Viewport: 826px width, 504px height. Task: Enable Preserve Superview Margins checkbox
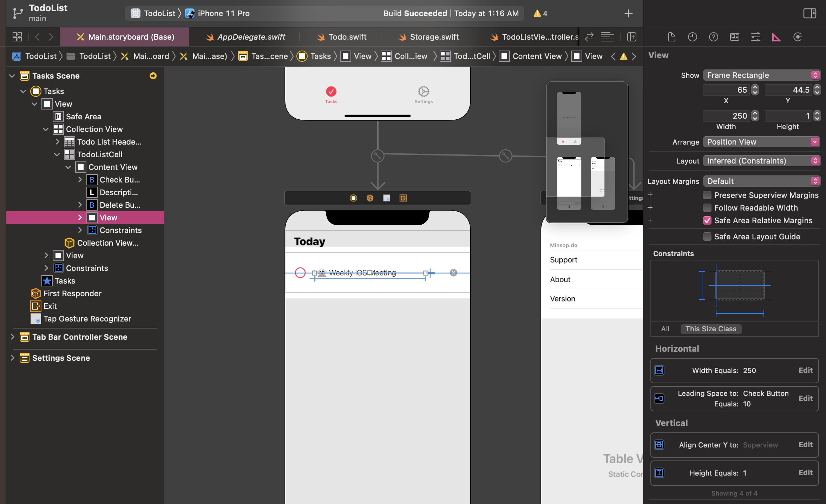click(707, 195)
